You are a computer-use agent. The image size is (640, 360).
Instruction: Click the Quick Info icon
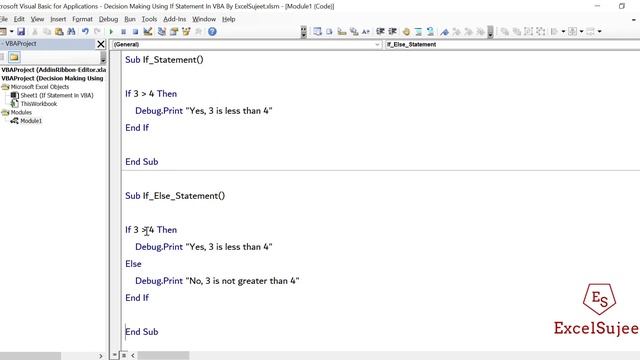point(342,31)
